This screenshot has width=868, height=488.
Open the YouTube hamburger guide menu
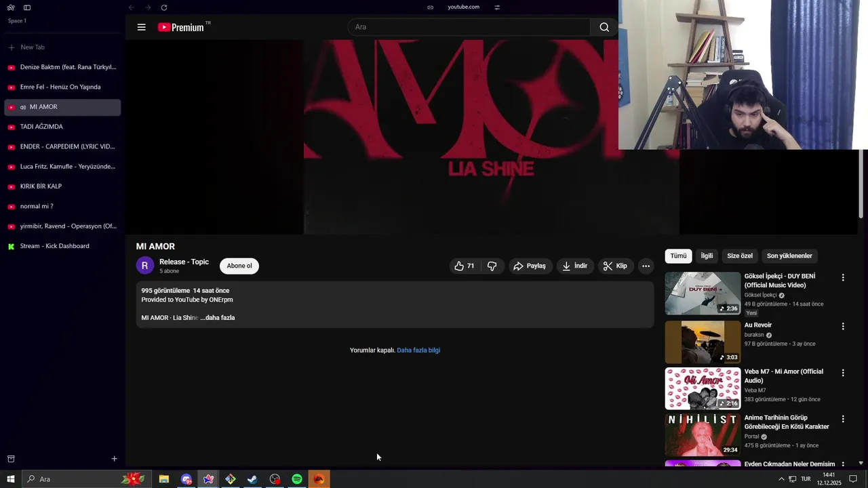(141, 27)
